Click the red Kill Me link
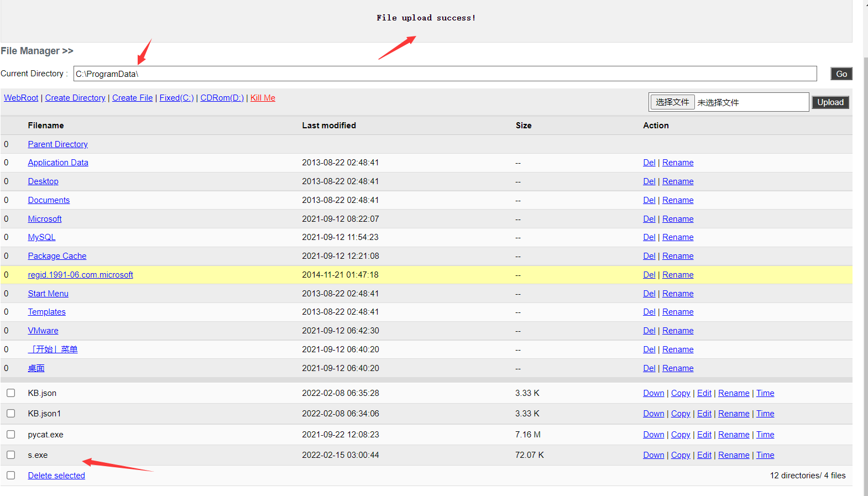 coord(263,98)
